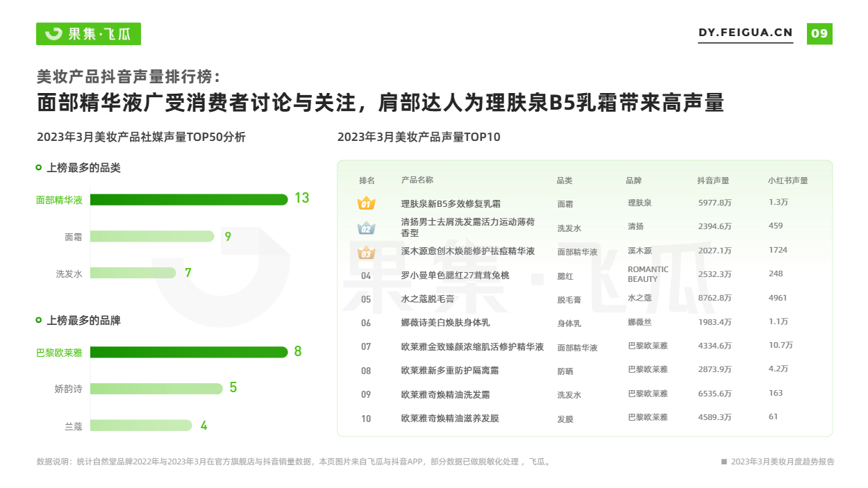Click the 巴黎欧莱雅 bar showing 8
Screen dimensions: 868x488
pyautogui.click(x=189, y=352)
